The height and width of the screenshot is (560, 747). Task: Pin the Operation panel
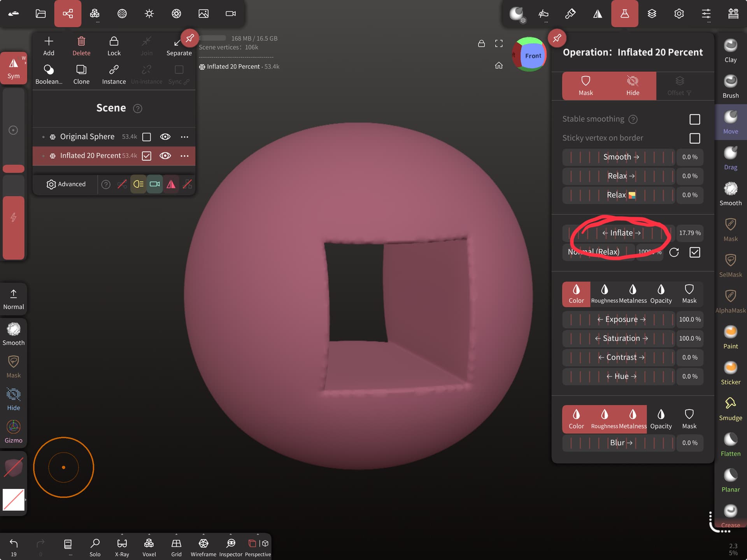click(557, 38)
